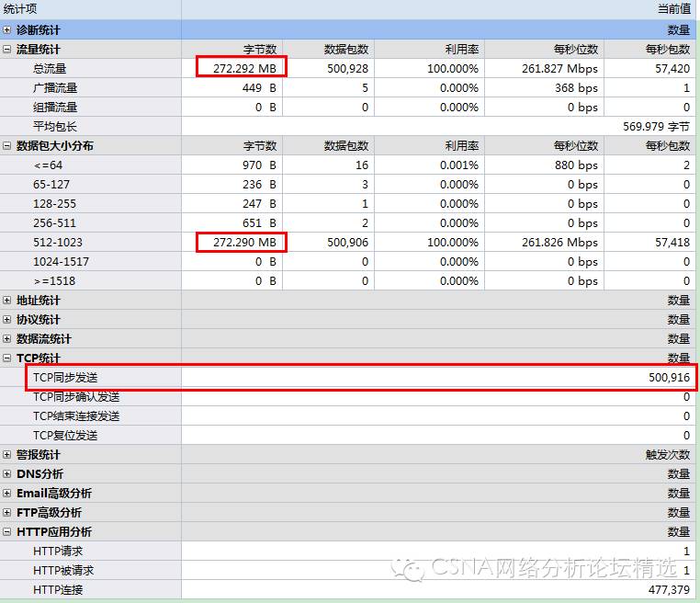Image resolution: width=700 pixels, height=603 pixels.
Task: Click the 368 bps broadcast value
Action: [576, 88]
